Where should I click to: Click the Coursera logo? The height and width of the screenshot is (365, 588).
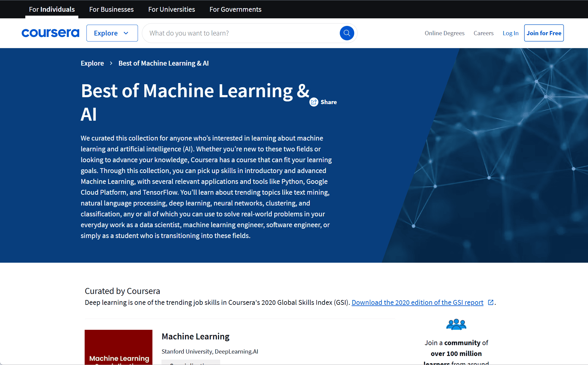[50, 33]
